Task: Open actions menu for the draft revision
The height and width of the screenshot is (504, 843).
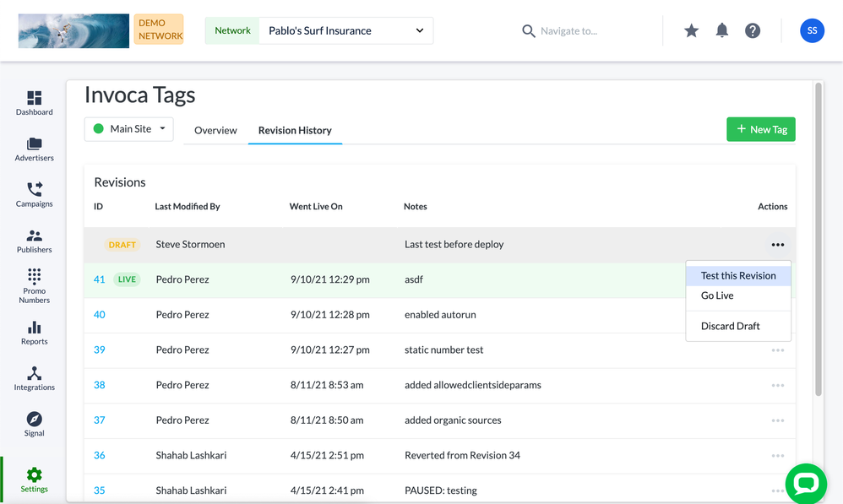Action: pyautogui.click(x=777, y=245)
